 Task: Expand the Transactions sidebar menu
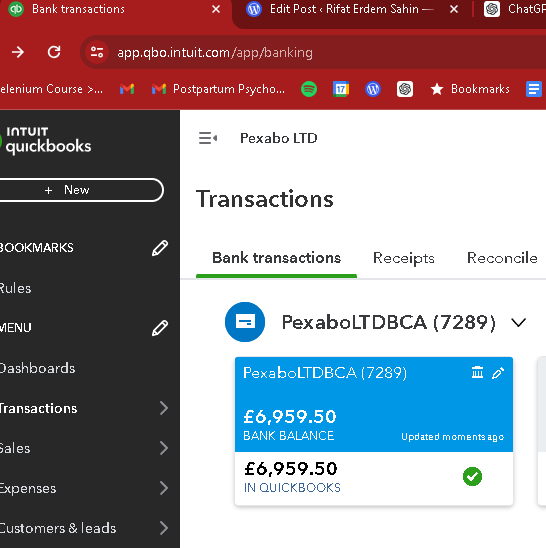coord(164,408)
